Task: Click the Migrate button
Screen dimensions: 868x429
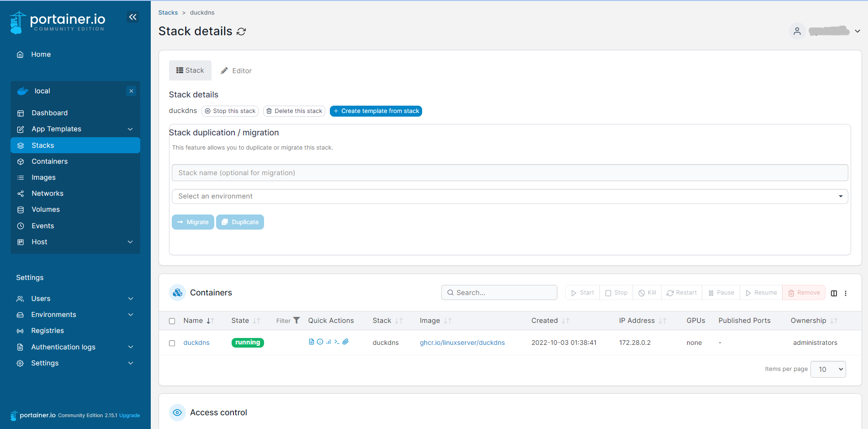Action: click(x=193, y=222)
